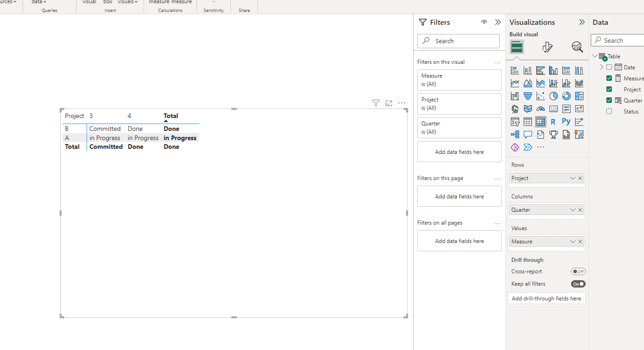
Task: Switch to the Build visual tab
Action: (x=517, y=47)
